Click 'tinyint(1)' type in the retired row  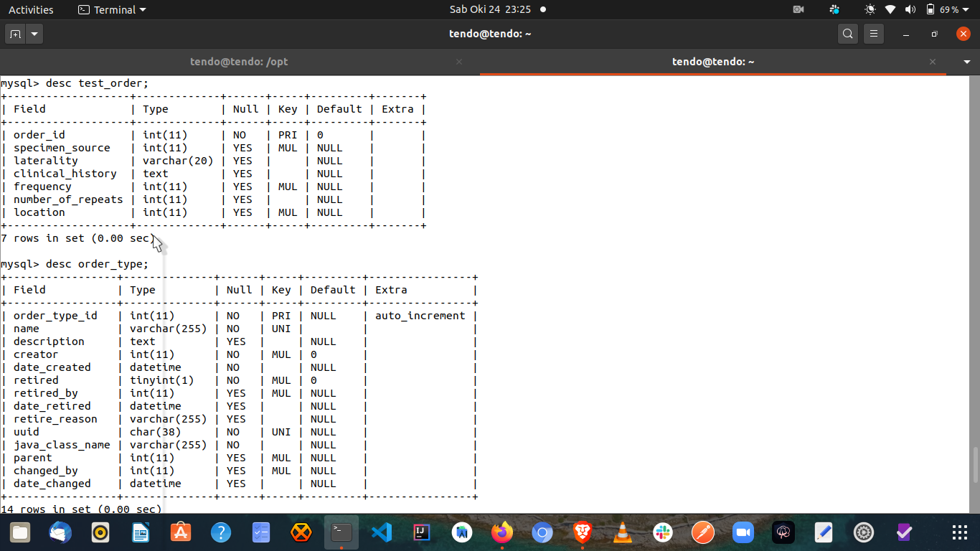(162, 380)
